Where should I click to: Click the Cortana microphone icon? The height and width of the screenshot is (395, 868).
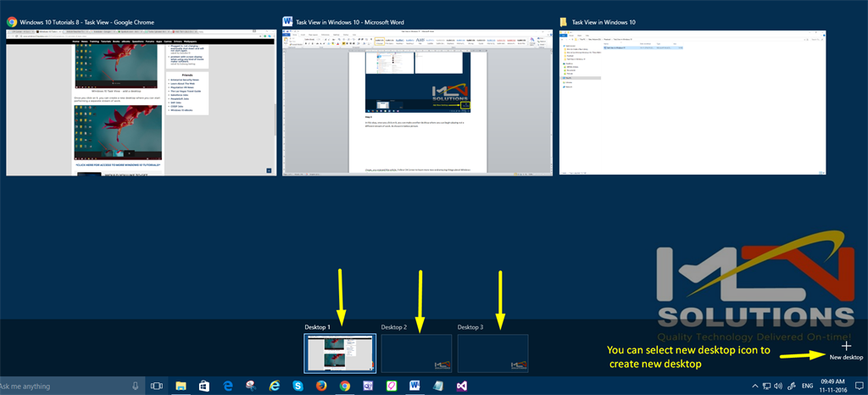135,386
